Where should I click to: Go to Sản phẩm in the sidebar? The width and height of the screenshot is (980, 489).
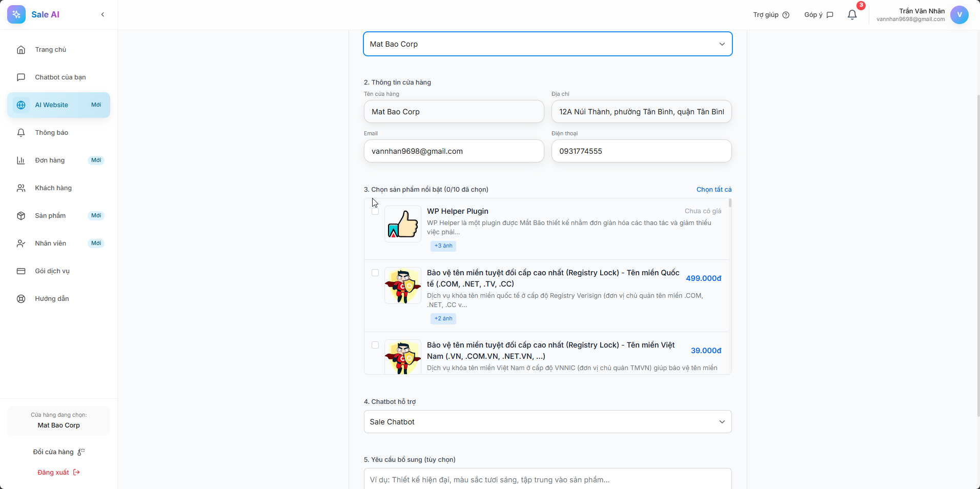tap(50, 216)
